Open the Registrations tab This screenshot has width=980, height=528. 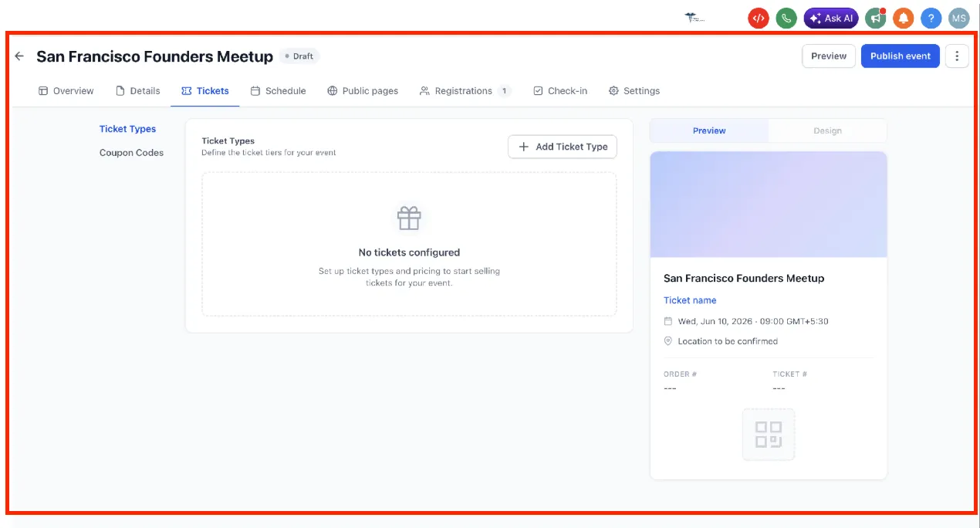pyautogui.click(x=465, y=91)
